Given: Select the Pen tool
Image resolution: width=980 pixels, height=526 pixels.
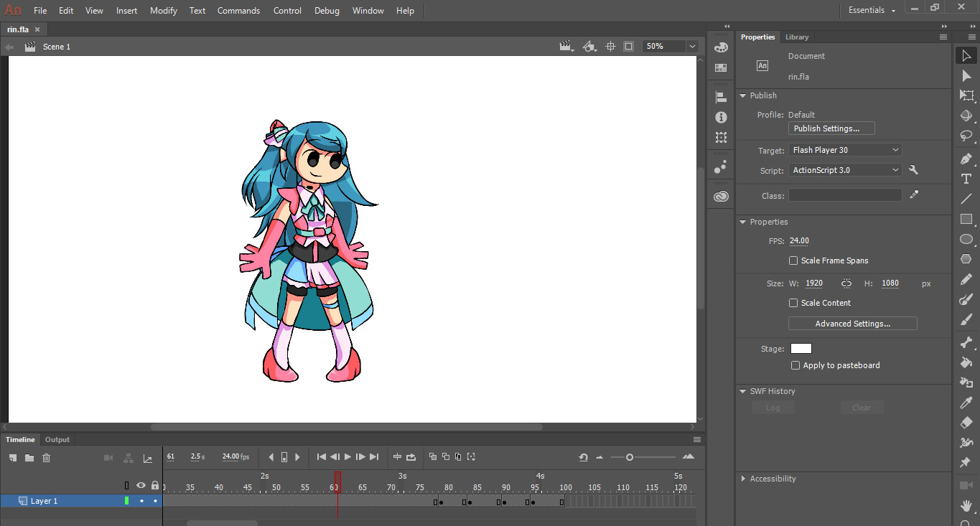Looking at the screenshot, I should pos(966,159).
